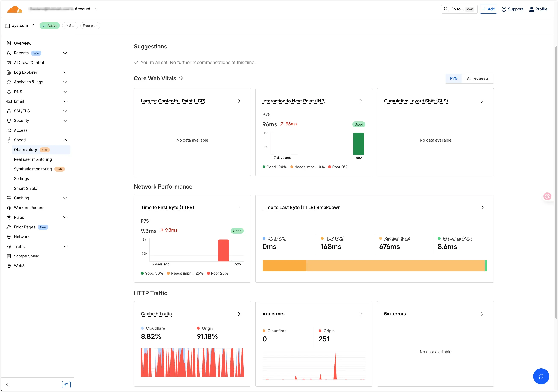Expand the Analytics & logs section
Viewport: 558px width, 392px height.
pos(65,82)
